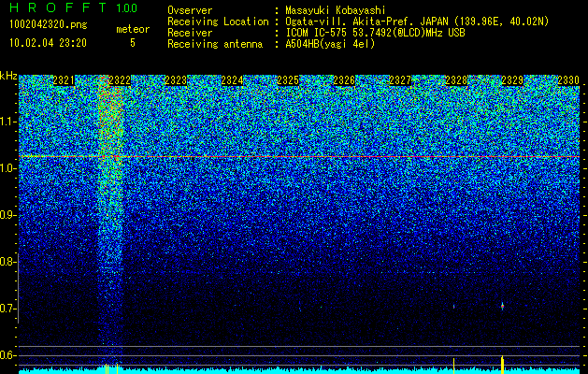Click receiver text ICOM IC-575 53.7492 MHz USB
The width and height of the screenshot is (588, 374).
pyautogui.click(x=375, y=33)
